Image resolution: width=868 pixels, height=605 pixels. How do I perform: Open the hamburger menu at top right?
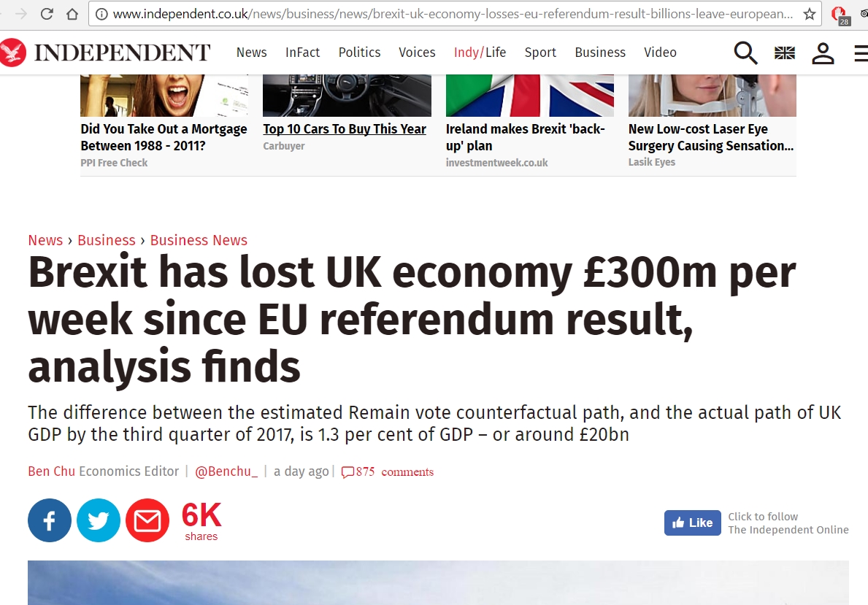pyautogui.click(x=861, y=53)
